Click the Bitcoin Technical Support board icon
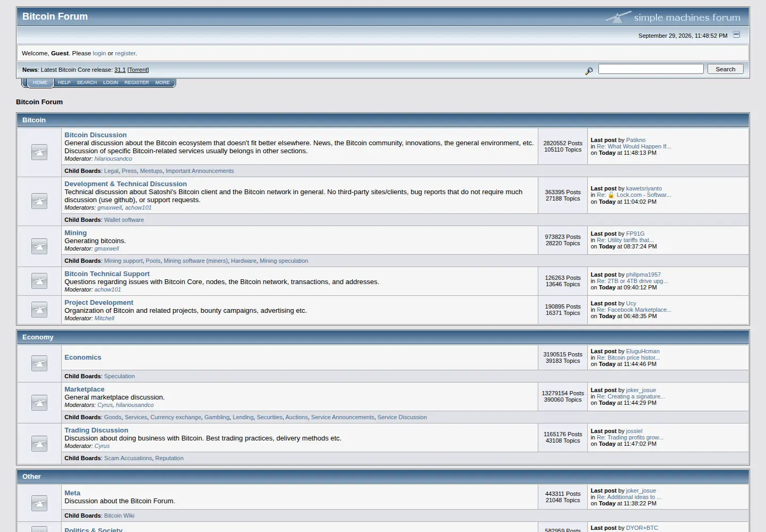766x532 pixels. [39, 281]
